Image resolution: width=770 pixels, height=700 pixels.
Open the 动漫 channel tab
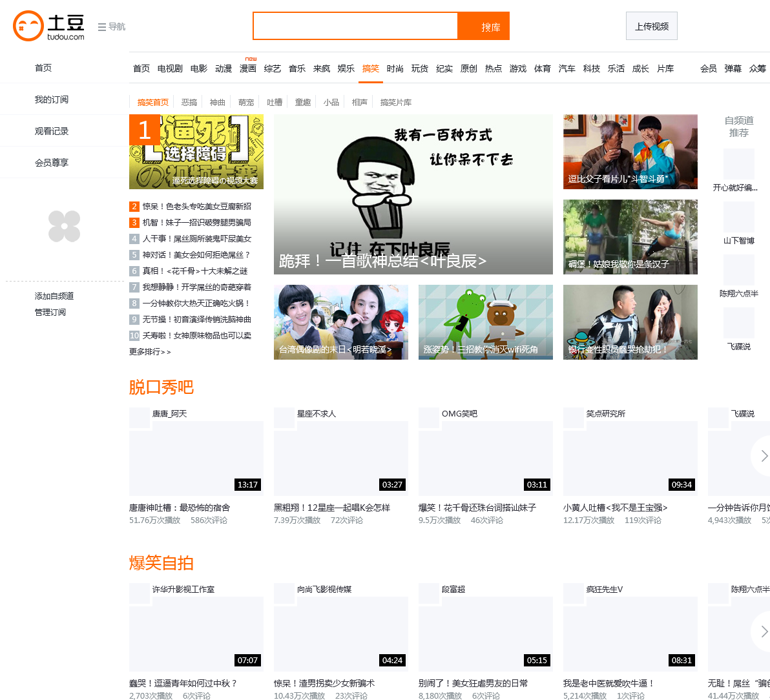(x=224, y=68)
